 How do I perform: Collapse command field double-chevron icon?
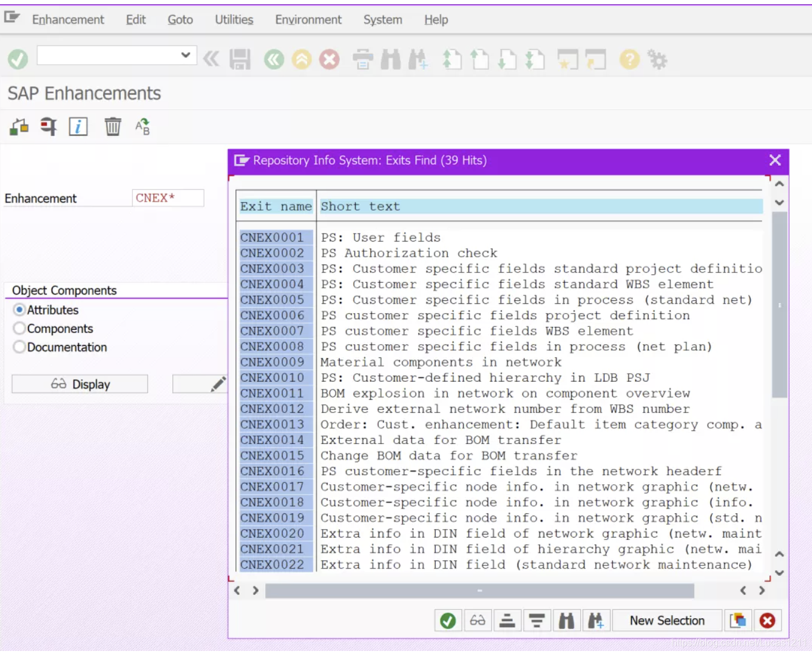tap(211, 59)
